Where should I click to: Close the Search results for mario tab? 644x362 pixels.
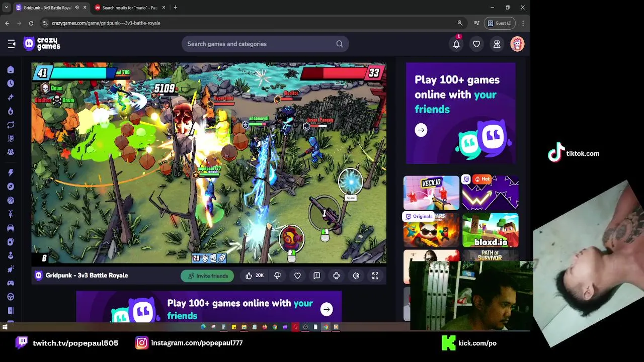(164, 8)
